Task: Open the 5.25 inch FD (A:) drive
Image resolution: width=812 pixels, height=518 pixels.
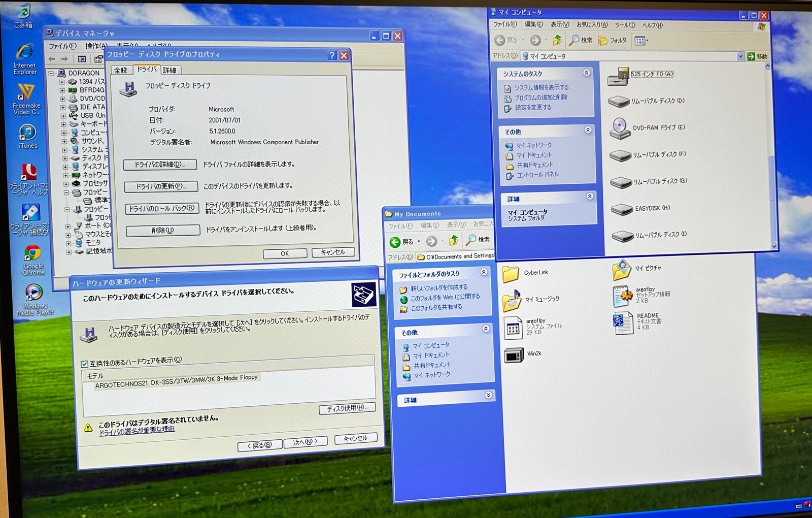Action: tap(641, 75)
